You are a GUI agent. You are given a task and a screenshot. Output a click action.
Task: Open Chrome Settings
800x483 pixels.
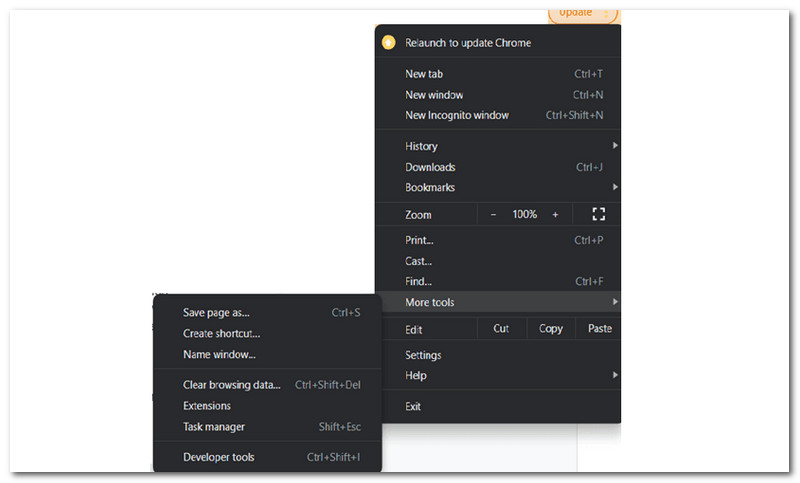click(x=423, y=355)
